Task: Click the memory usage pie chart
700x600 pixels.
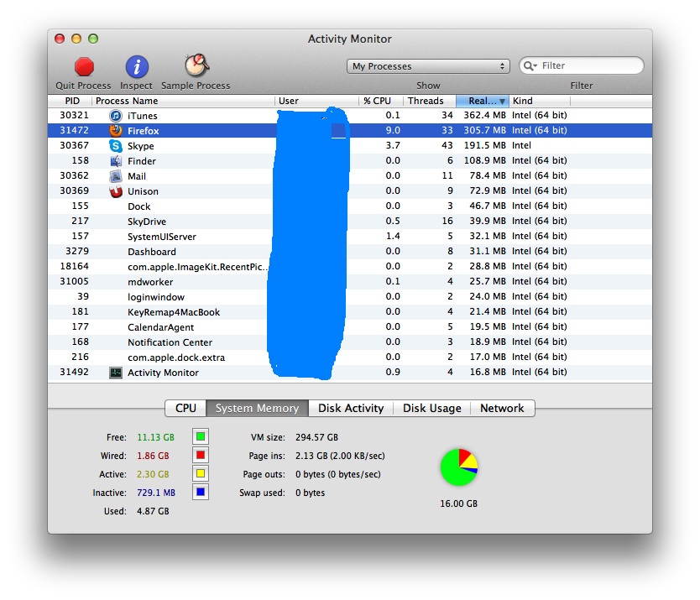Action: [459, 467]
